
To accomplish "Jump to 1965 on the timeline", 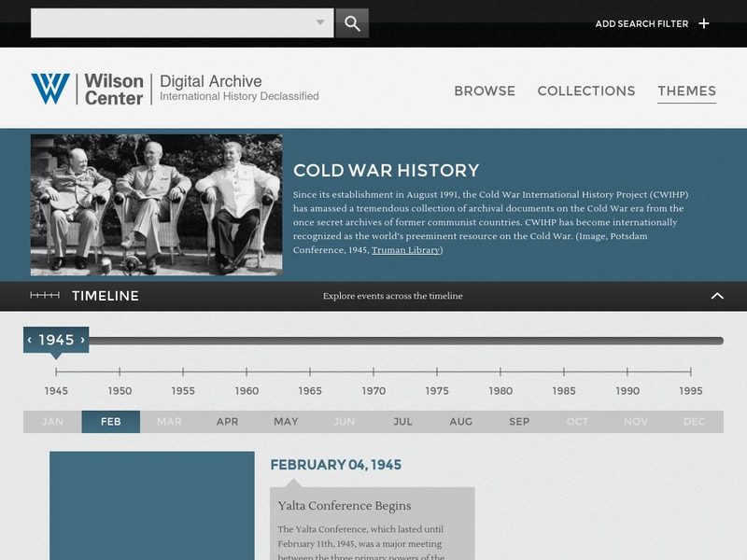I will coord(310,390).
